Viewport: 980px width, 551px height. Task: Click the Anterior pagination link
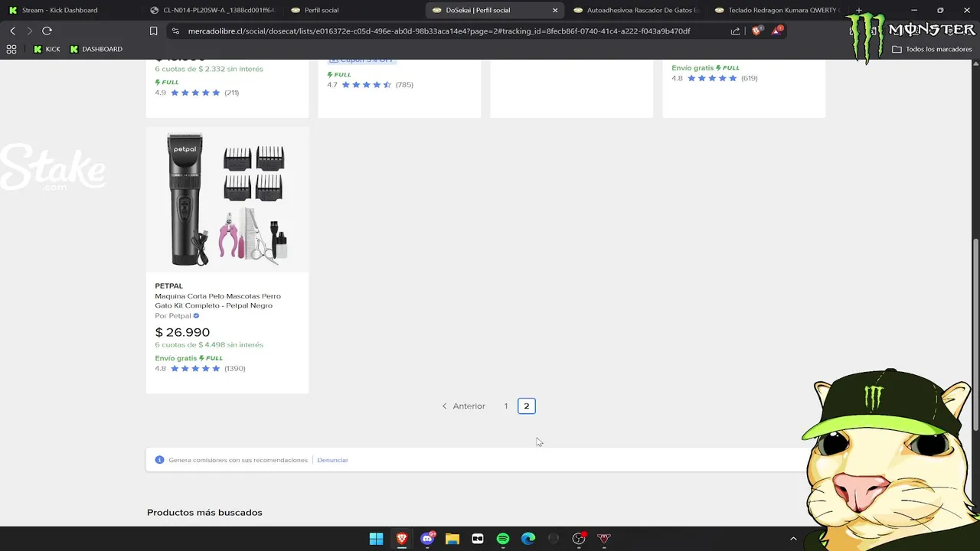463,406
